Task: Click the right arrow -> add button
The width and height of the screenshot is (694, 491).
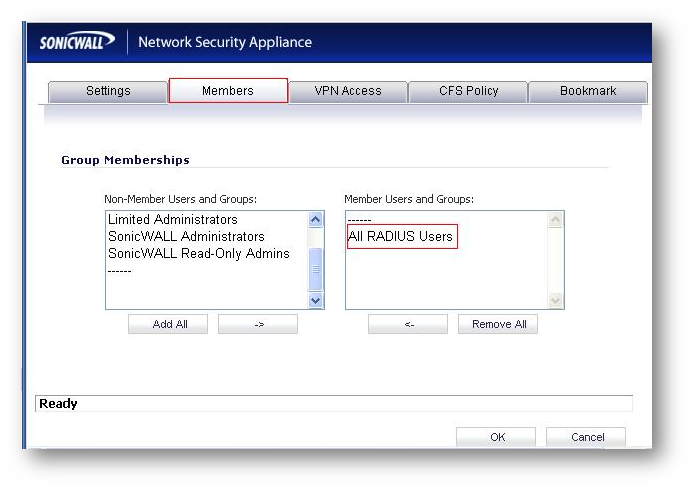Action: [x=258, y=324]
